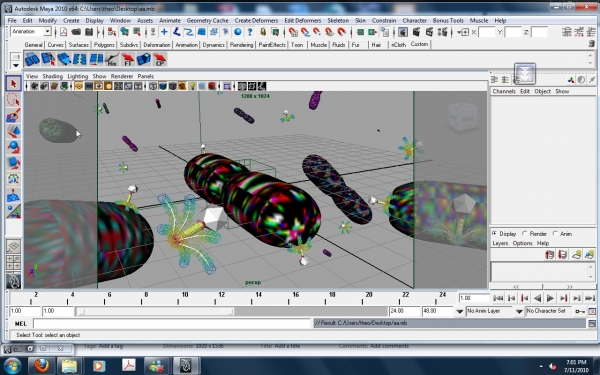Select the arrow Select Tool
Image resolution: width=600 pixels, height=375 pixels.
(x=14, y=83)
